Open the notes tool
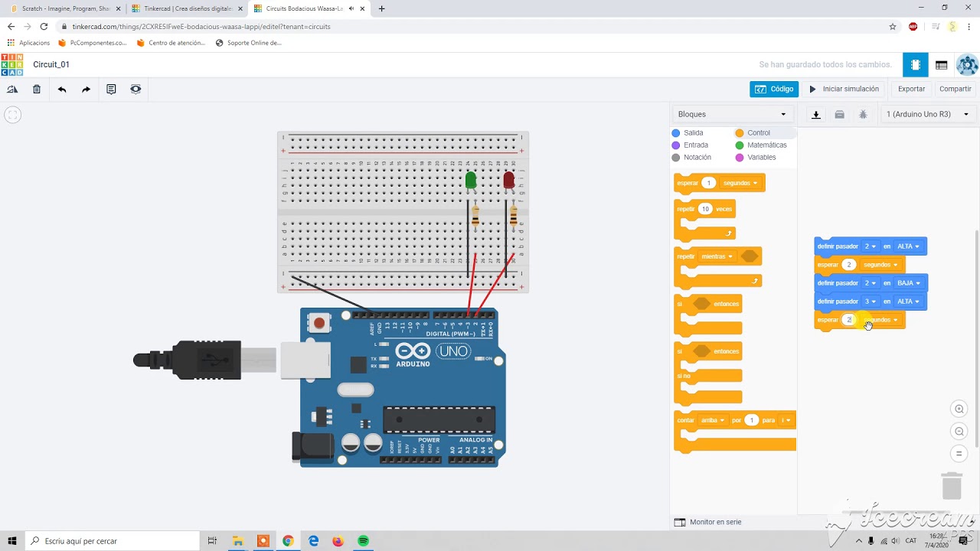Image resolution: width=980 pixels, height=551 pixels. click(111, 90)
